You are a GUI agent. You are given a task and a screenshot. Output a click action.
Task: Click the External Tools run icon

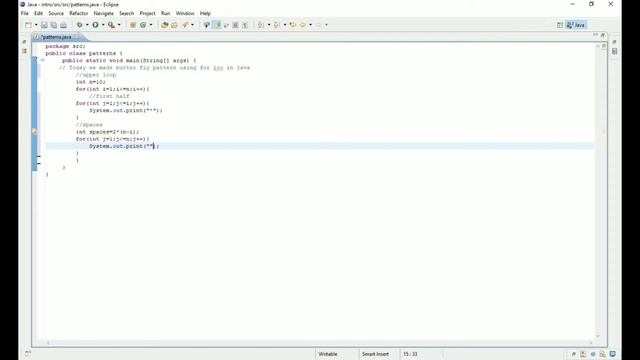111,25
